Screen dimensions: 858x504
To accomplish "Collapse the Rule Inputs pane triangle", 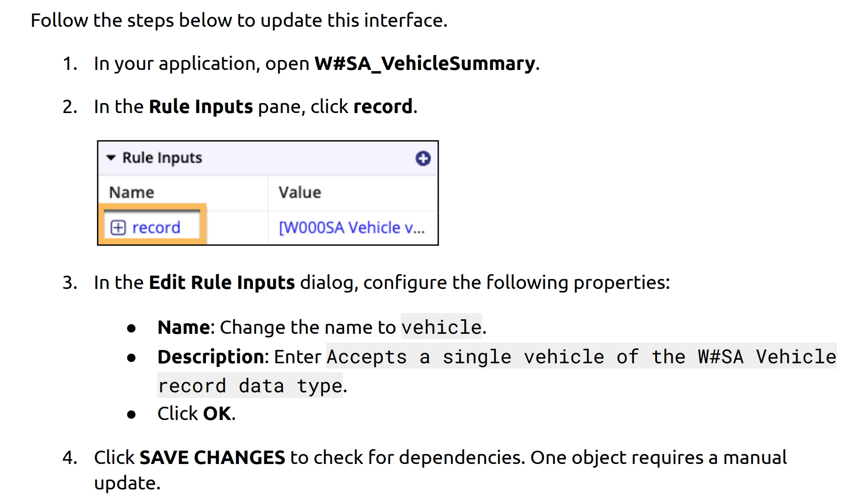I will (x=111, y=157).
